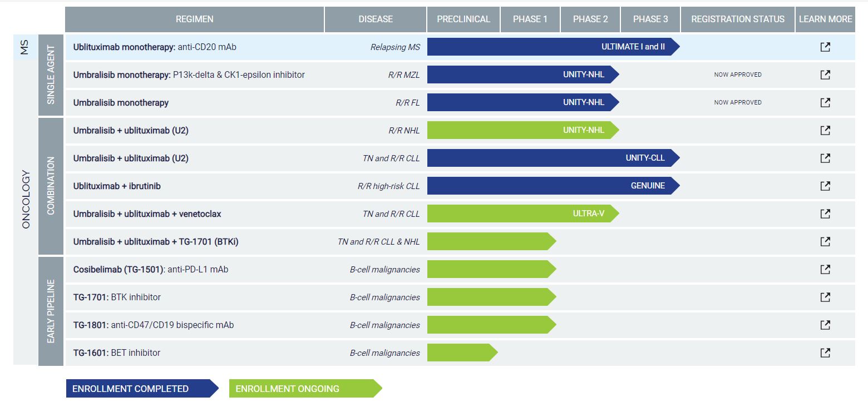
Task: Open Learn More for TG-1601 BET inhibitor
Action: click(825, 353)
